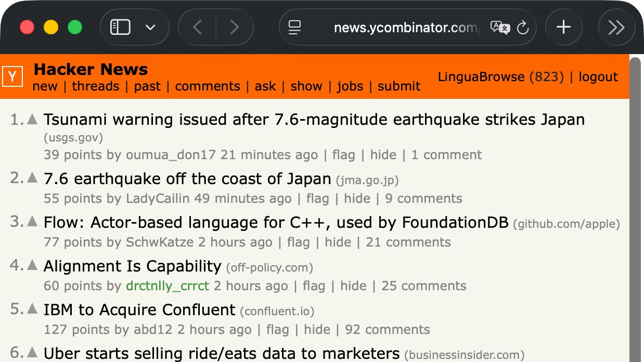Viewport: 644px width, 362px height.
Task: Open the 21 comments link
Action: [x=408, y=242]
